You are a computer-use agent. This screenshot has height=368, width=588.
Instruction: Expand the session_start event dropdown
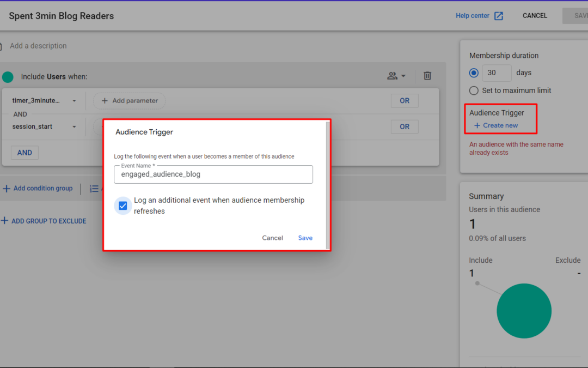(74, 127)
